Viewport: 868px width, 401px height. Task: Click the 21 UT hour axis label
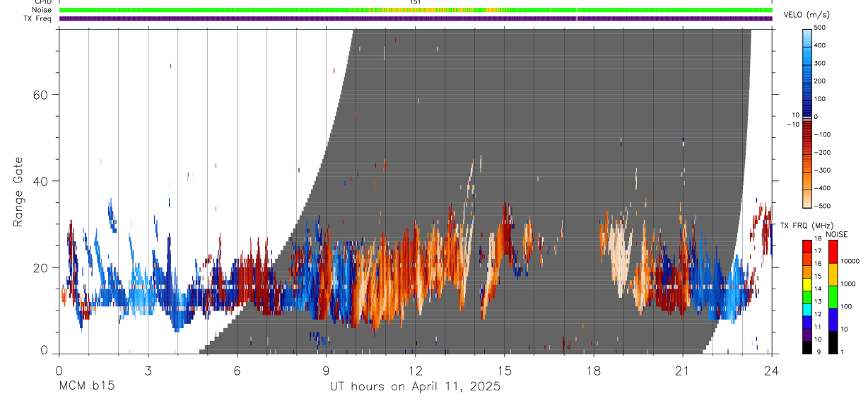pos(683,370)
